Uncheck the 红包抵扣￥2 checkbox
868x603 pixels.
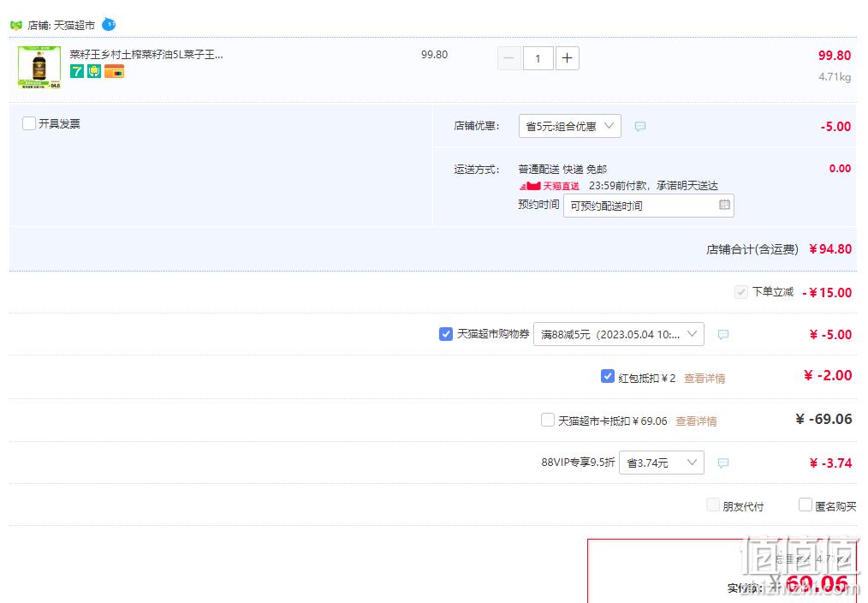(607, 377)
